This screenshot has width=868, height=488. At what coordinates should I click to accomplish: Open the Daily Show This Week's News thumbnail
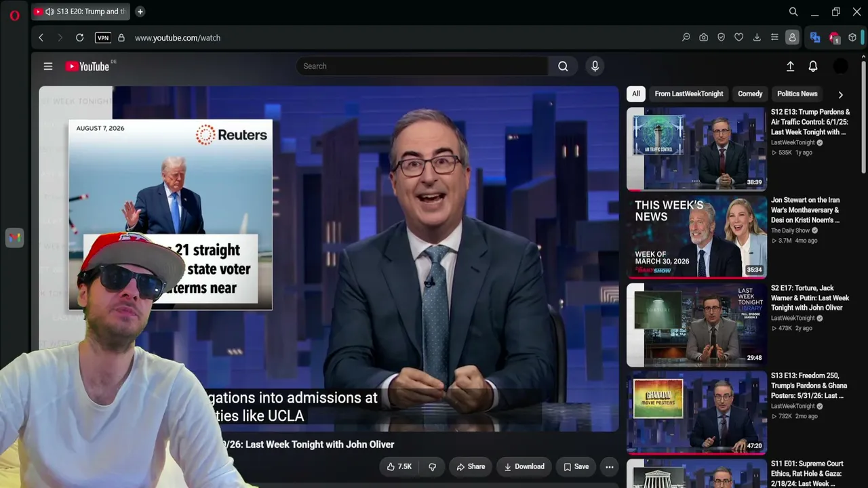696,237
